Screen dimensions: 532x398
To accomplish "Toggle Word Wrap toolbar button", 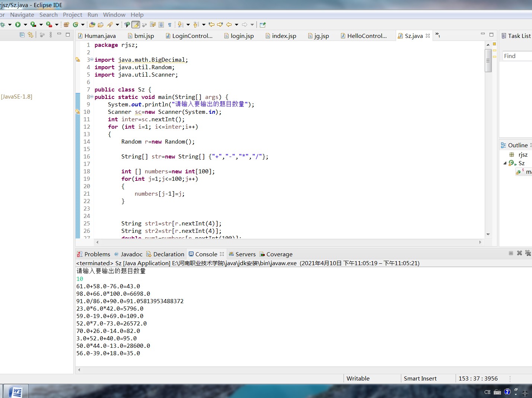I will pos(153,25).
